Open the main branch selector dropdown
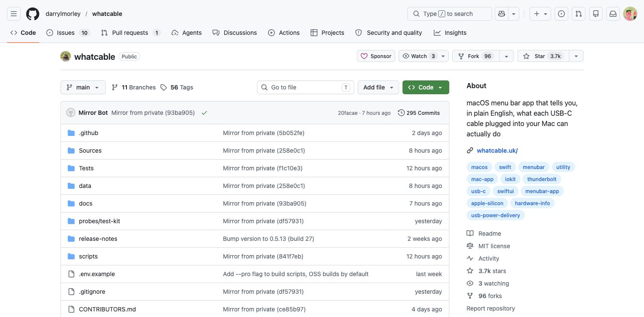Viewport: 644px width, 317px height. click(83, 87)
